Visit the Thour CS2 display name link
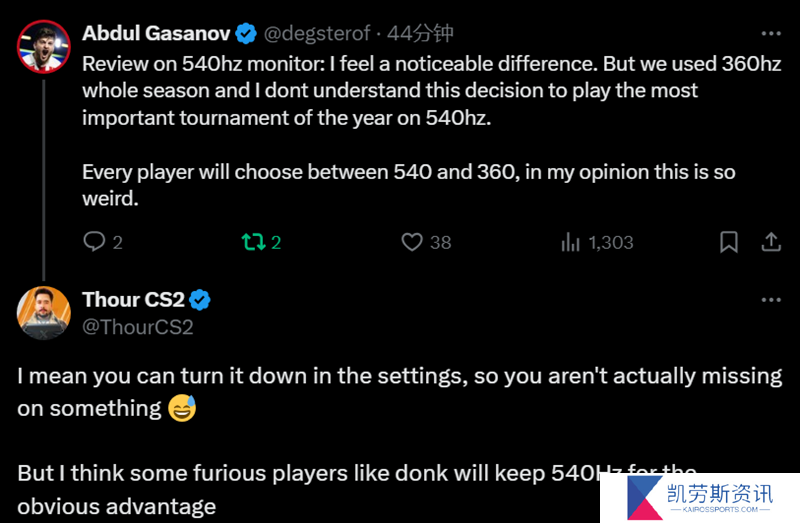800x523 pixels. click(x=133, y=300)
